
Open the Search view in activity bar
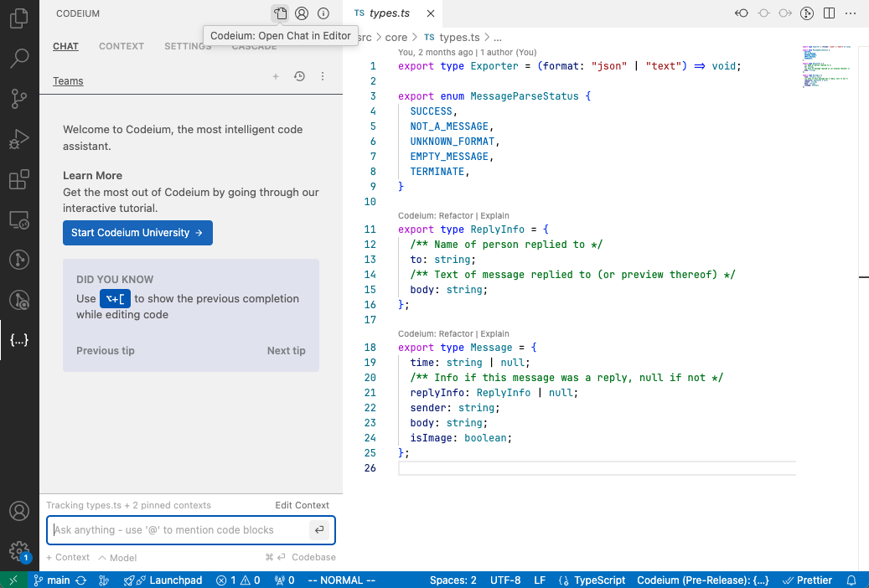point(19,59)
